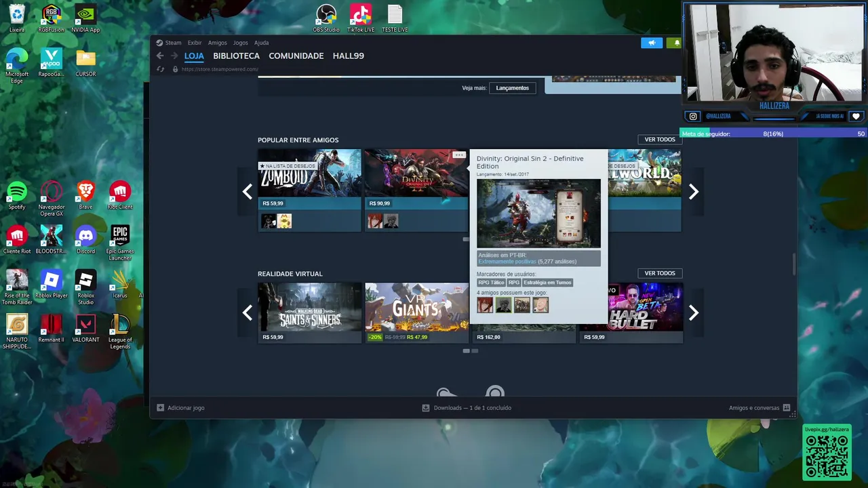Select the Estratégia em Turnos tag
Image resolution: width=868 pixels, height=488 pixels.
[547, 283]
